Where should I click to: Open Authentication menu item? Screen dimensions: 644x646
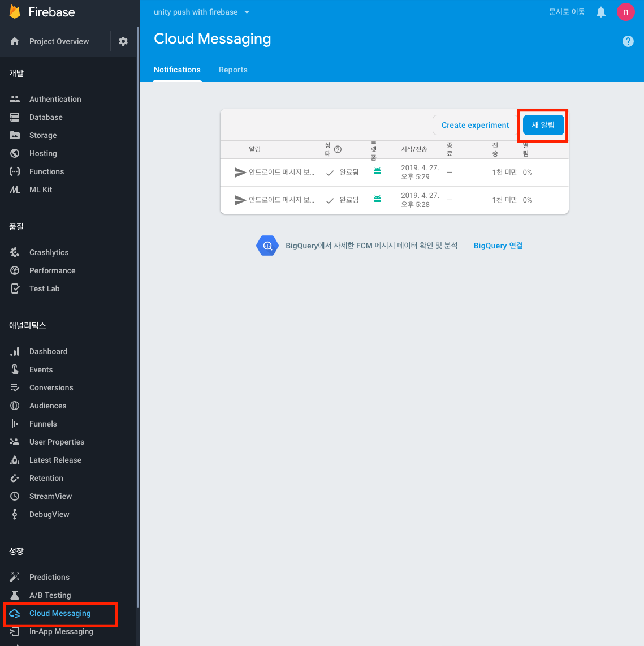(55, 99)
